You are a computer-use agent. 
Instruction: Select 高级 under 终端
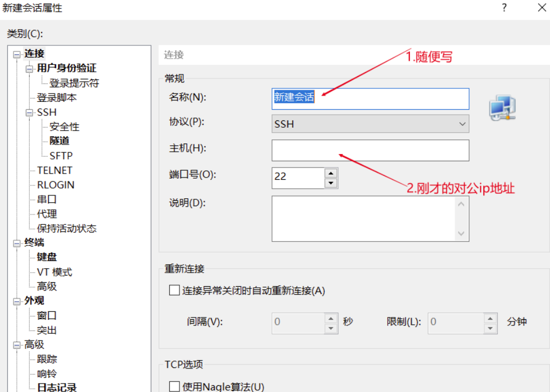pyautogui.click(x=47, y=286)
